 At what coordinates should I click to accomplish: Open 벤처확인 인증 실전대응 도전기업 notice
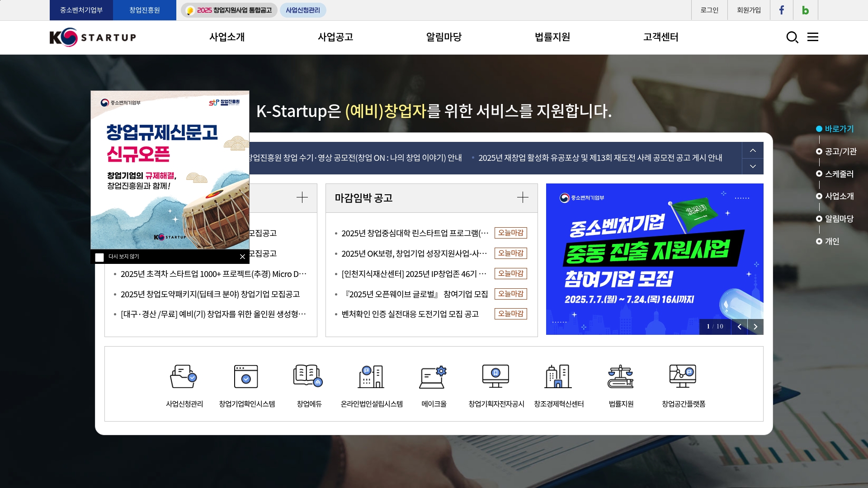point(410,314)
